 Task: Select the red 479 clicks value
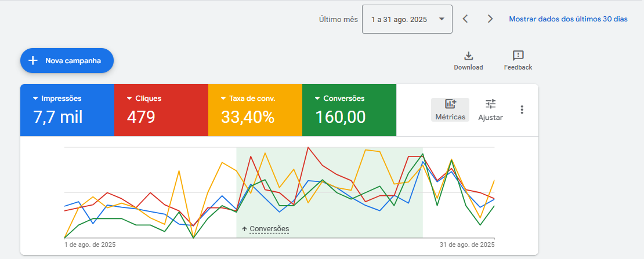[x=141, y=117]
